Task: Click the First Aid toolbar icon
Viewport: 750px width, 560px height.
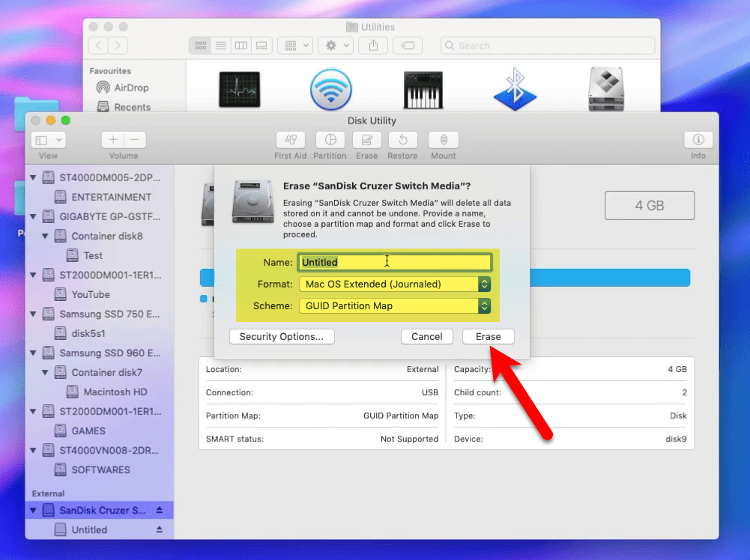Action: [x=291, y=140]
